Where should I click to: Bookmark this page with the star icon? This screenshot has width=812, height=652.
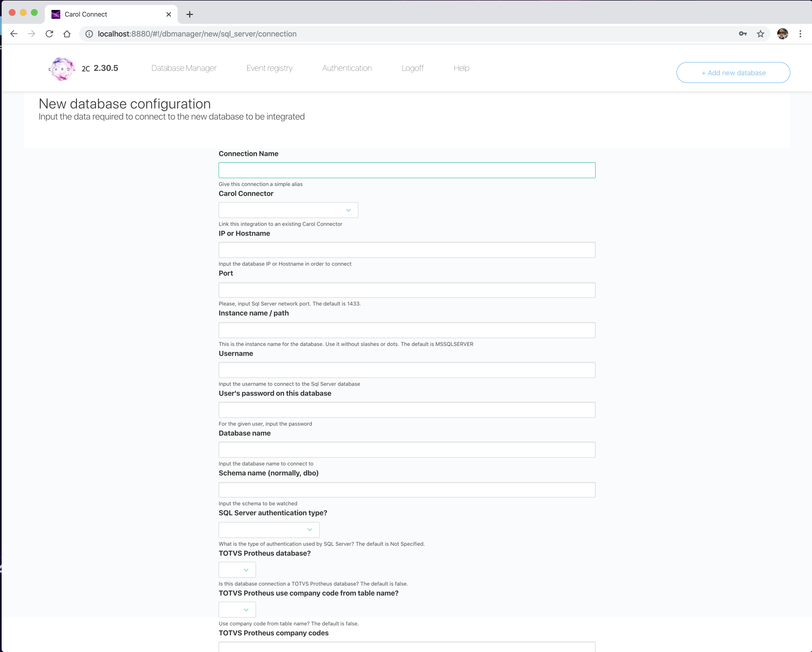[760, 34]
